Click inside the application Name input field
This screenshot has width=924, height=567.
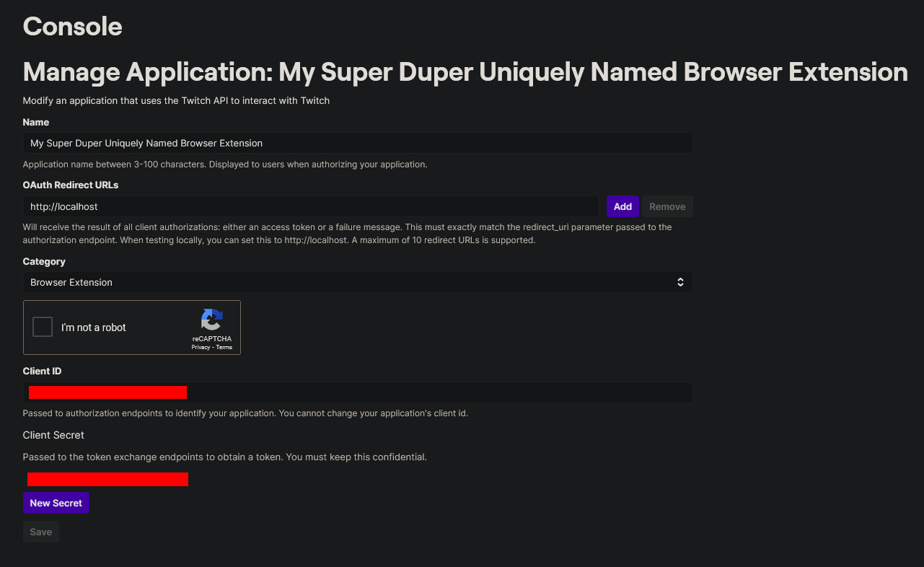[358, 143]
